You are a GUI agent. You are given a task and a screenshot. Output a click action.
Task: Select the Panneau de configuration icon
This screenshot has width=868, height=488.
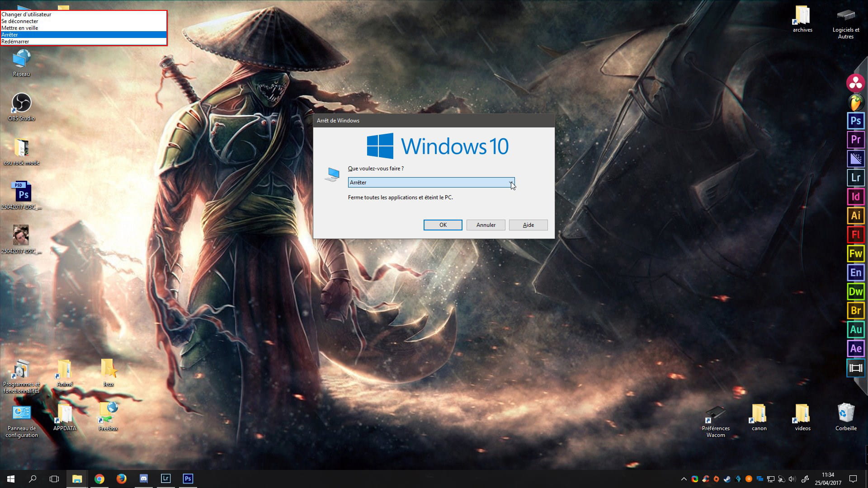(x=21, y=422)
